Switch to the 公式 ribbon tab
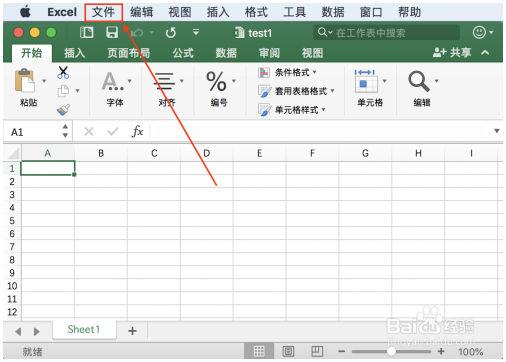Screen dimensions: 506x362 pyautogui.click(x=183, y=53)
